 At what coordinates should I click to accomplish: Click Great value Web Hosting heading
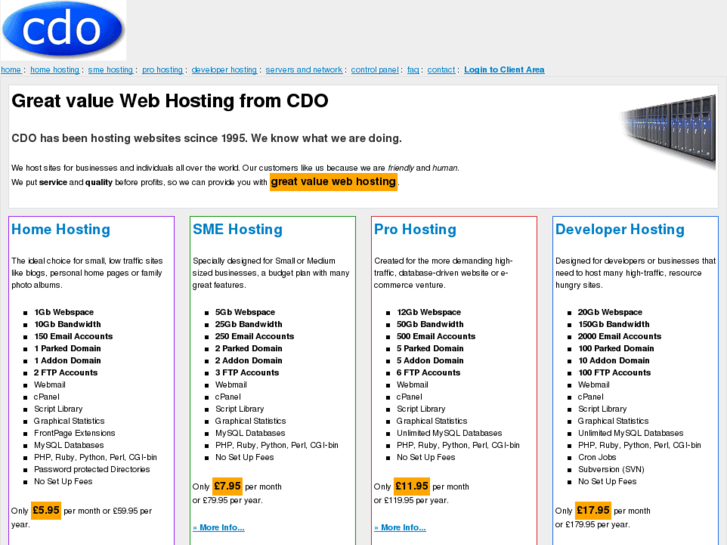point(170,101)
